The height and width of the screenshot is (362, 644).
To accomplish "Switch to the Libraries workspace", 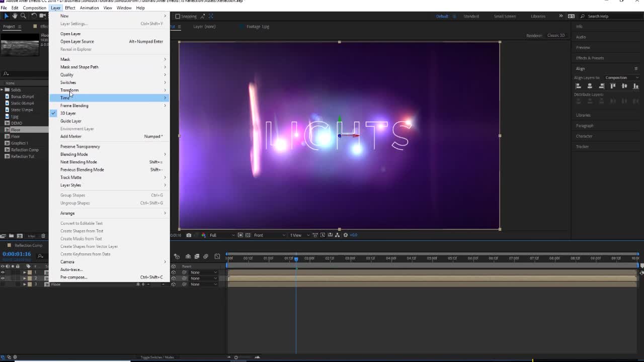I will point(538,16).
